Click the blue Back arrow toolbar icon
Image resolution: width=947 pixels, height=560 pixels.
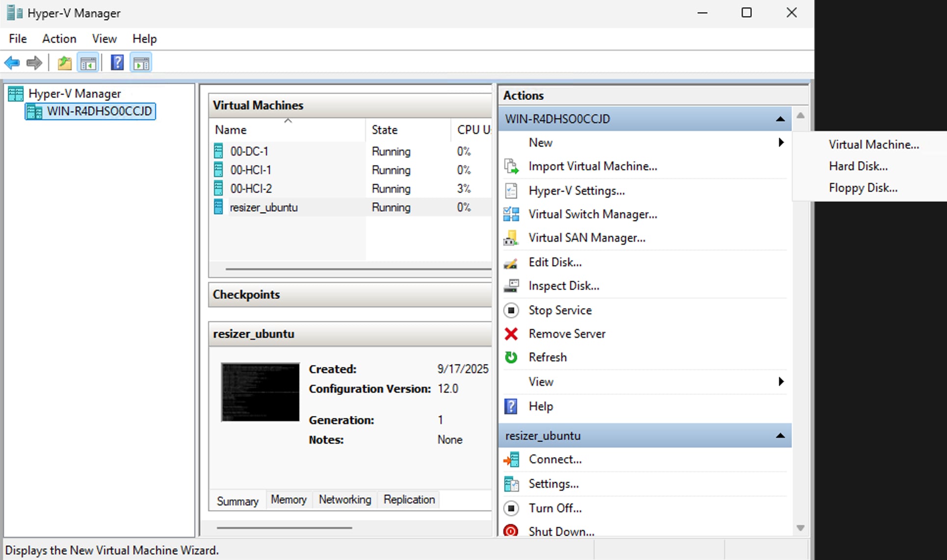click(x=12, y=63)
